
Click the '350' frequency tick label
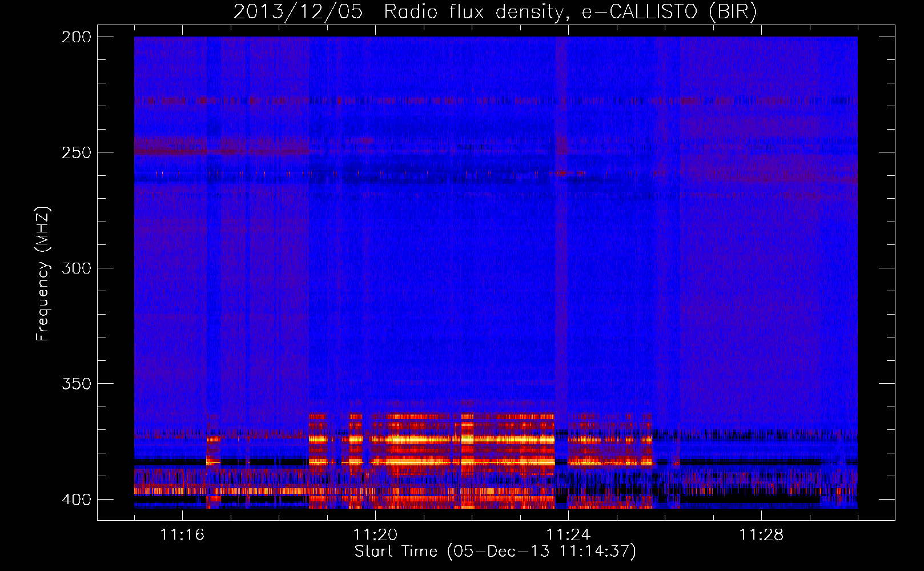tap(77, 384)
